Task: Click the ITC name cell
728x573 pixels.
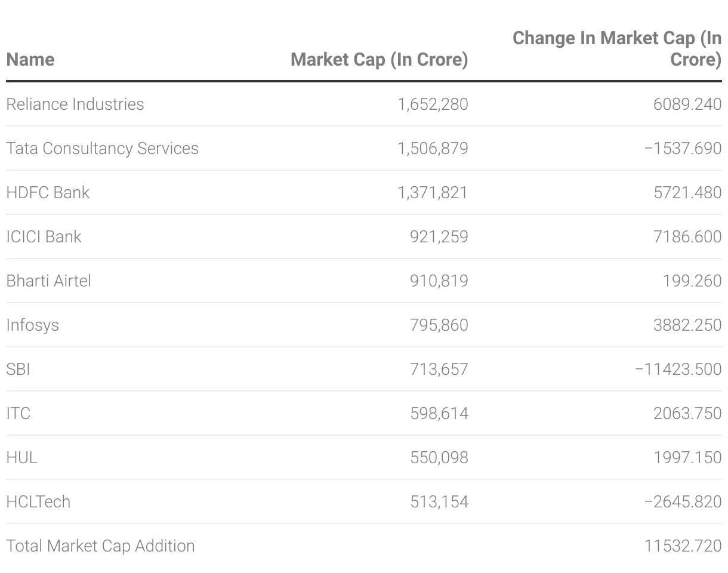Action: tap(18, 414)
